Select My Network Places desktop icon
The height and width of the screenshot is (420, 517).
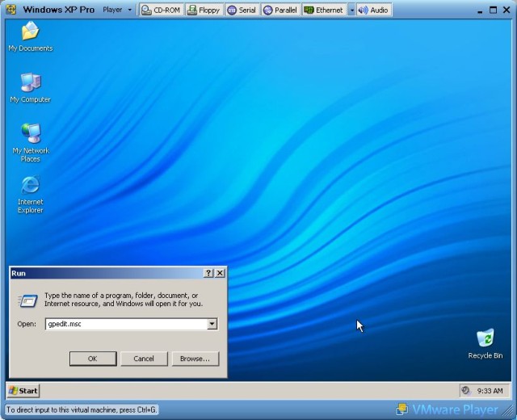(31, 143)
